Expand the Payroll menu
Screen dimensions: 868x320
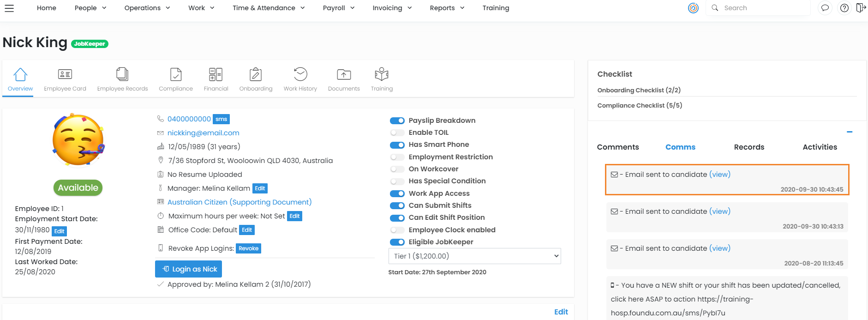coord(339,8)
